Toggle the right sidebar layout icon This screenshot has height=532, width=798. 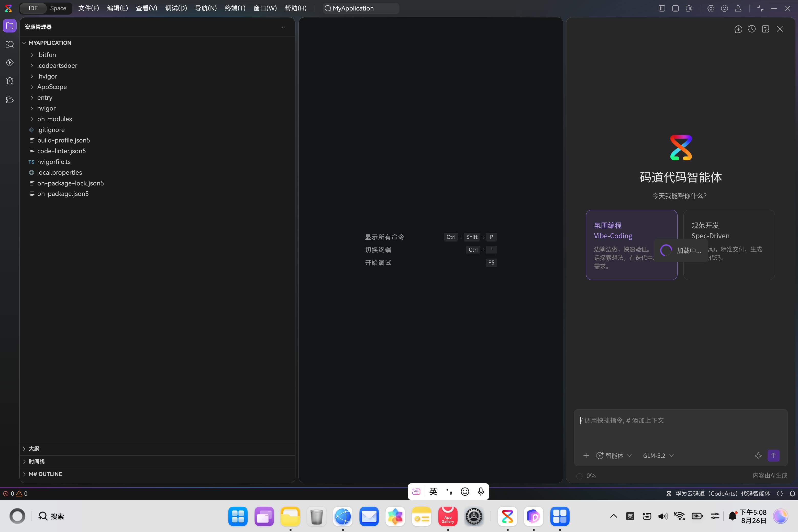coord(689,8)
